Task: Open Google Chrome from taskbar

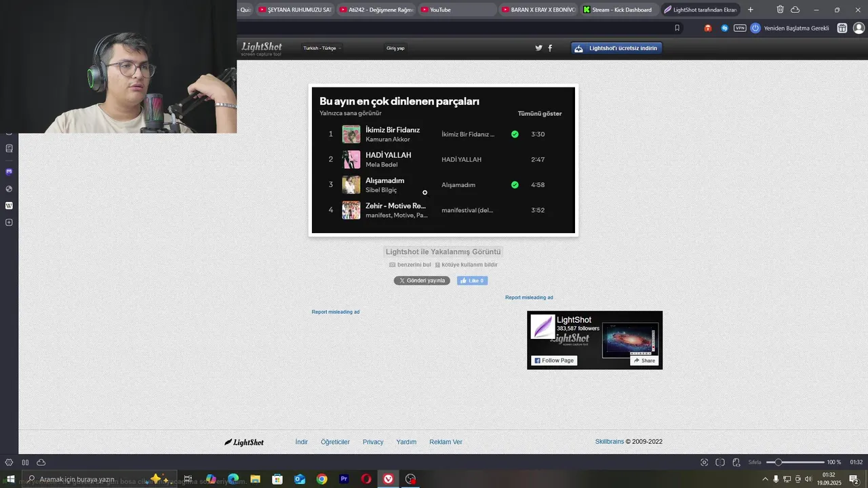Action: coord(321,479)
